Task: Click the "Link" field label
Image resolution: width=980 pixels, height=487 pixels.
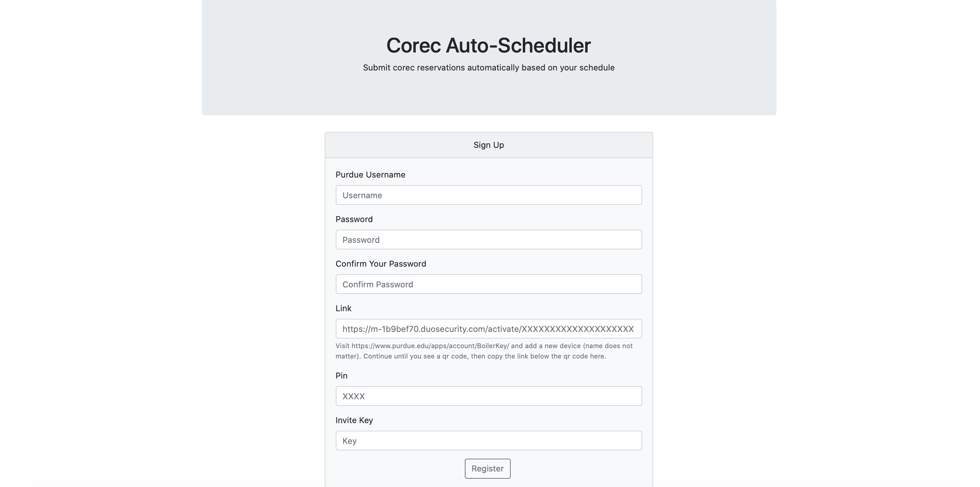Action: (x=343, y=308)
